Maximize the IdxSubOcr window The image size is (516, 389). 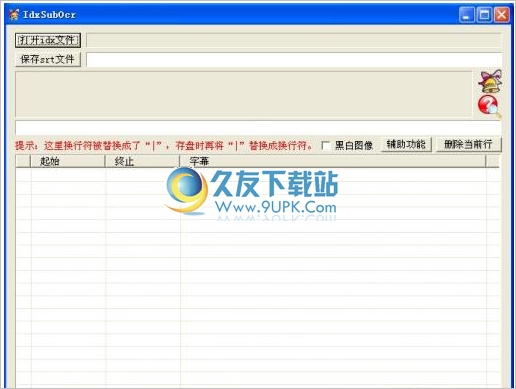click(x=484, y=15)
